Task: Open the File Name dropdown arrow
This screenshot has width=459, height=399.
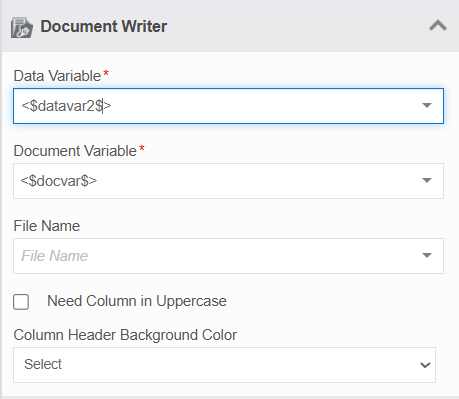Action: coord(427,255)
